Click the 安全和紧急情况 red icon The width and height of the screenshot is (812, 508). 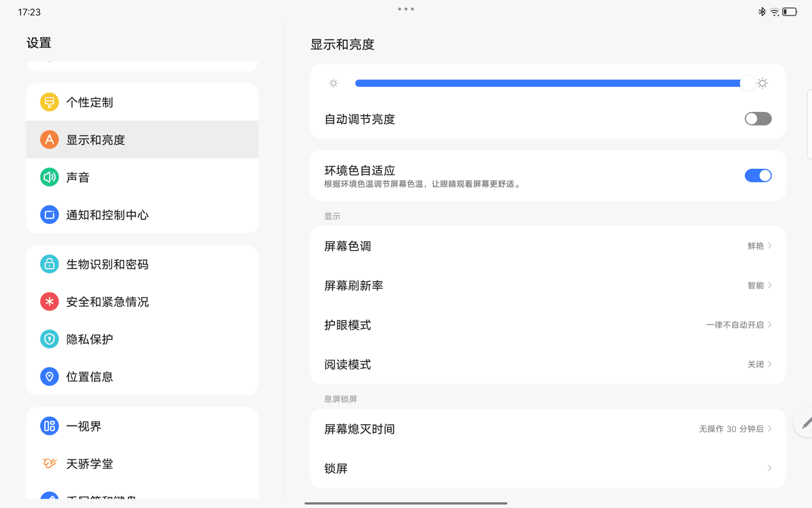49,301
